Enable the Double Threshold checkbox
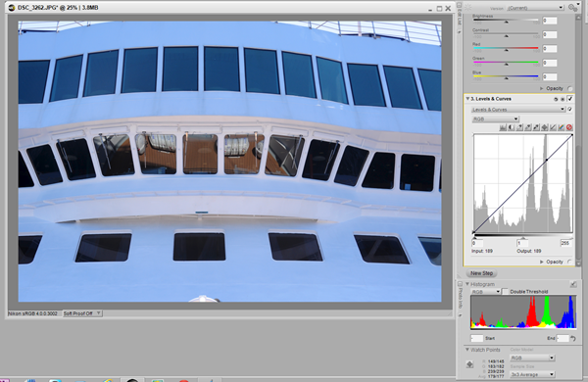This screenshot has height=382, width=588. point(505,291)
